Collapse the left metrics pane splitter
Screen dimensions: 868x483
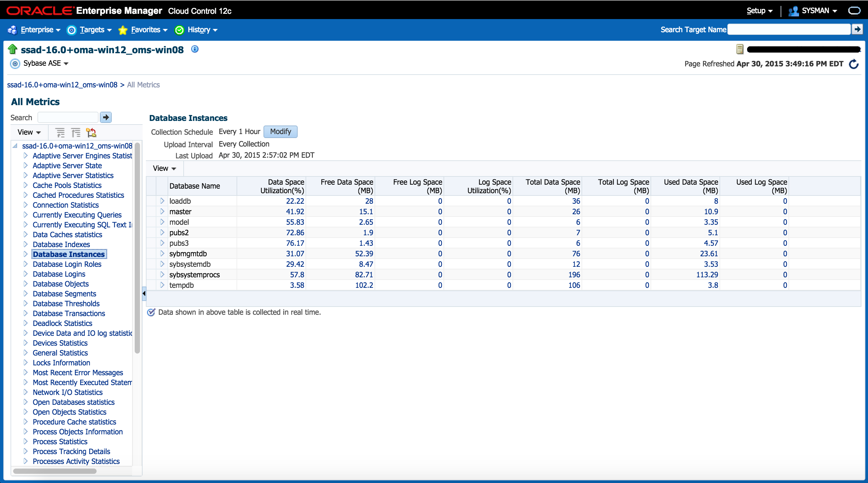(144, 293)
